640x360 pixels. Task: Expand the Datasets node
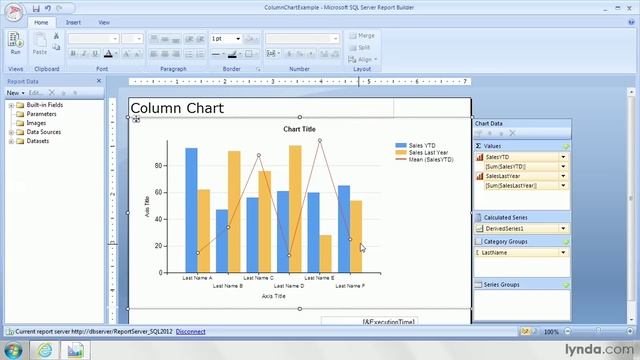[x=11, y=141]
